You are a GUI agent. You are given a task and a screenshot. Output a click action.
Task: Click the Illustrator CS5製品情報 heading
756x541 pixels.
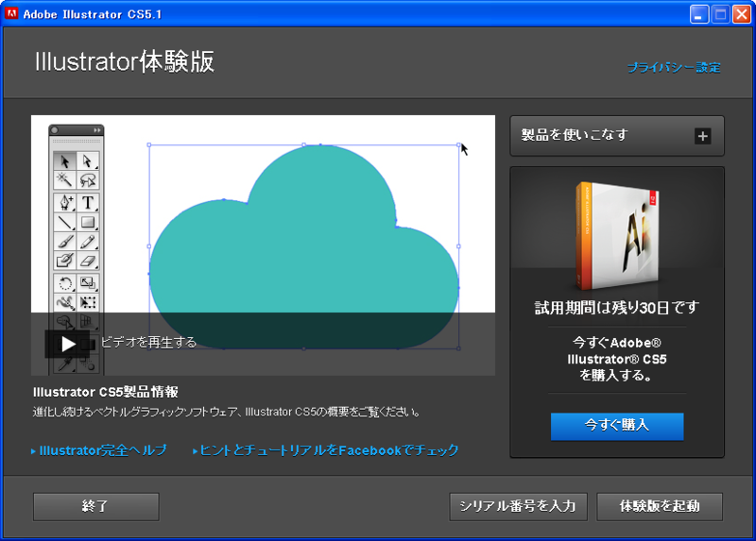(x=106, y=392)
